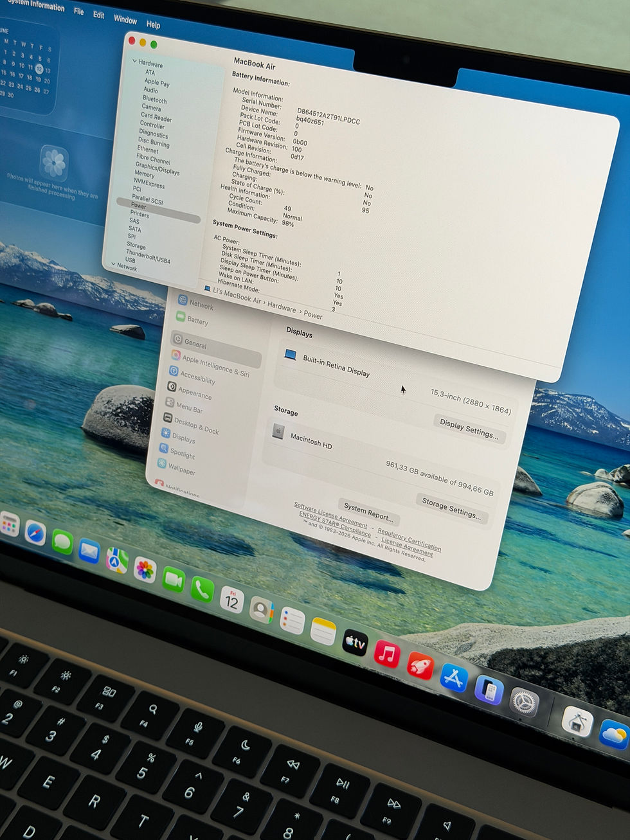Launch Apple TV from the Dock
Viewport: 630px width, 840px height.
click(x=355, y=642)
